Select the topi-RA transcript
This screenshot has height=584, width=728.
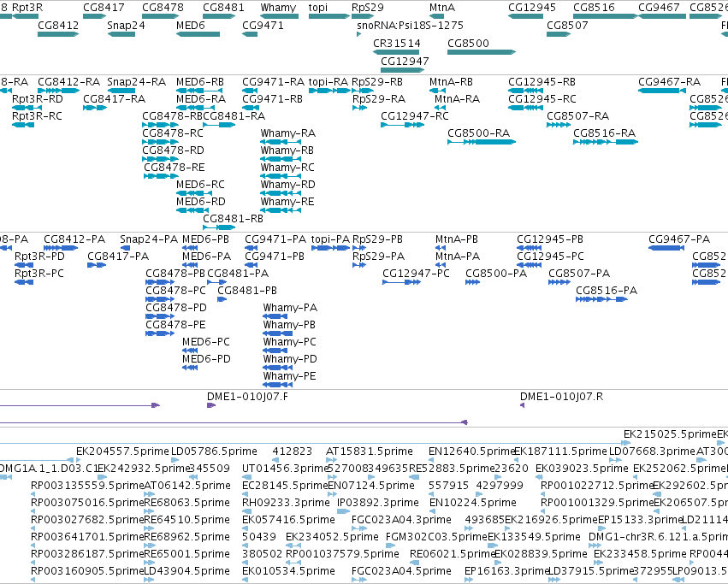point(329,91)
